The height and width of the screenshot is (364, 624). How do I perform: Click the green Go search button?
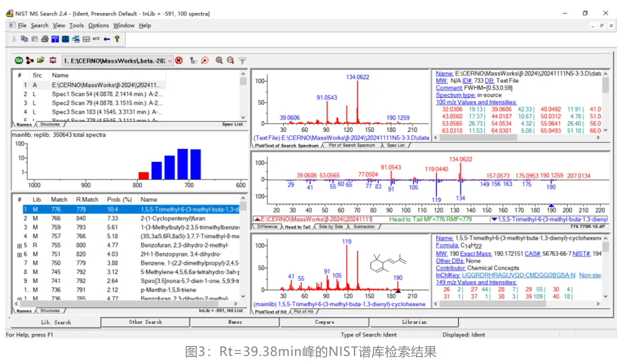point(19,61)
